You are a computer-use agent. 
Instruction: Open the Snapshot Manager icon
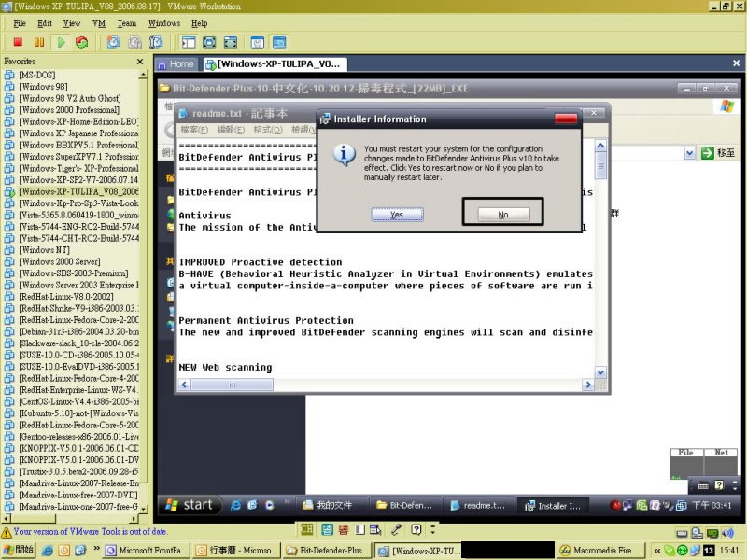point(156,42)
